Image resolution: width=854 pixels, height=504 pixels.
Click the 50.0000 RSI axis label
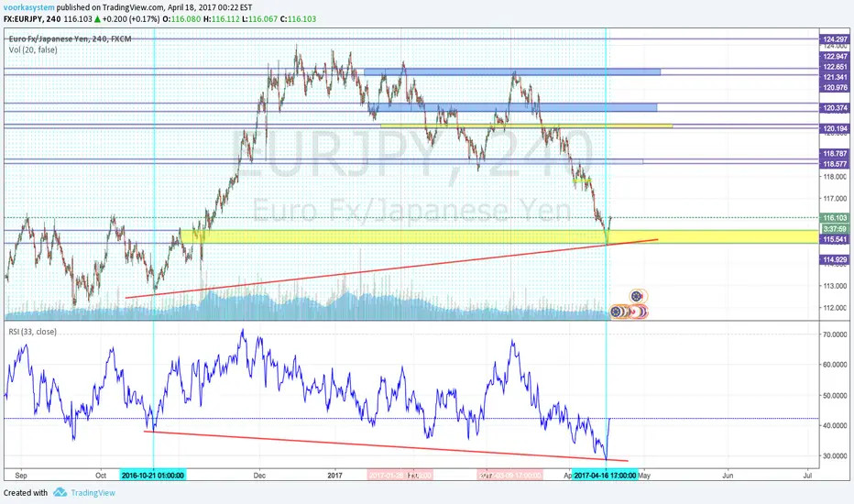[x=835, y=395]
